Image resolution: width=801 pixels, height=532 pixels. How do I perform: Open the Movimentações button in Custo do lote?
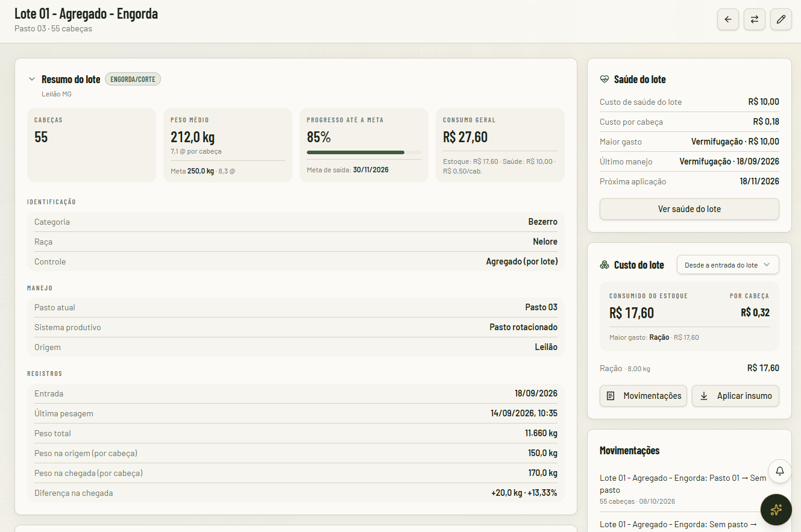(x=643, y=396)
